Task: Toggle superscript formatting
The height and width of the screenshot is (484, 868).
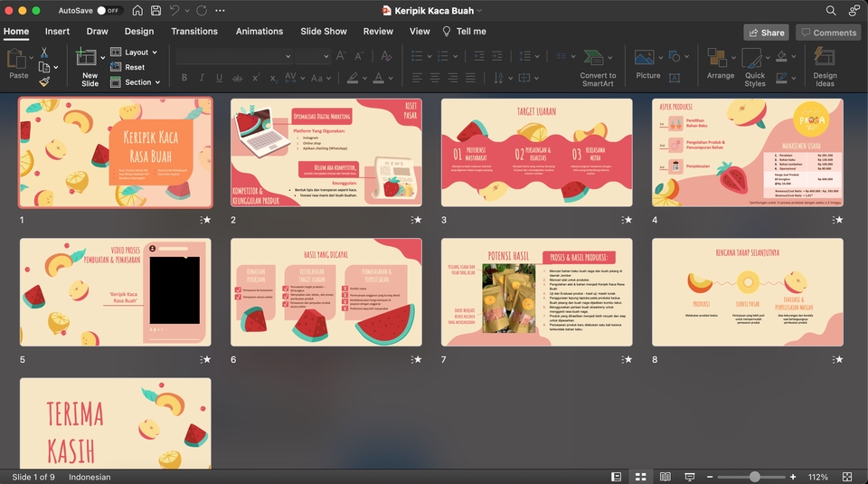Action: pyautogui.click(x=255, y=78)
